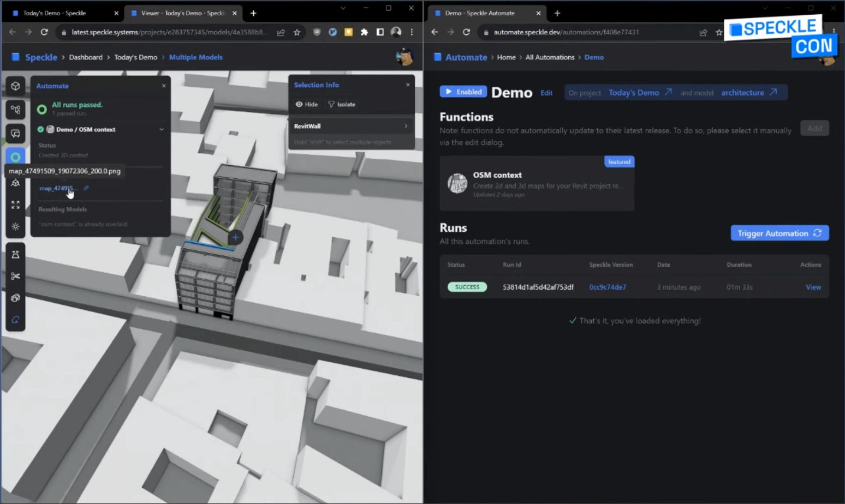Select the Viewer - Today's Demo browser tab

pyautogui.click(x=182, y=13)
